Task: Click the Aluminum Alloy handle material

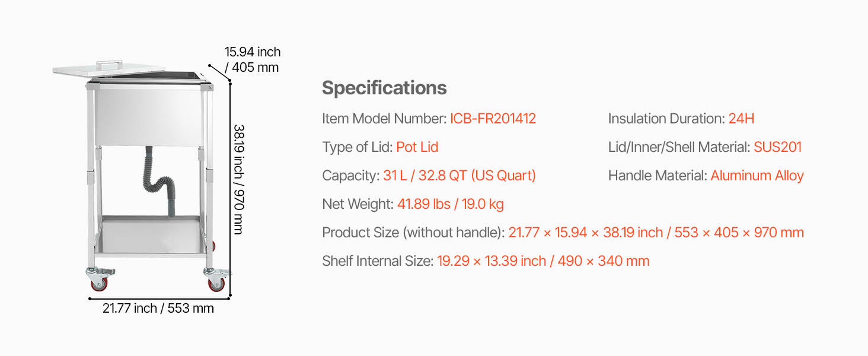Action: click(x=757, y=176)
